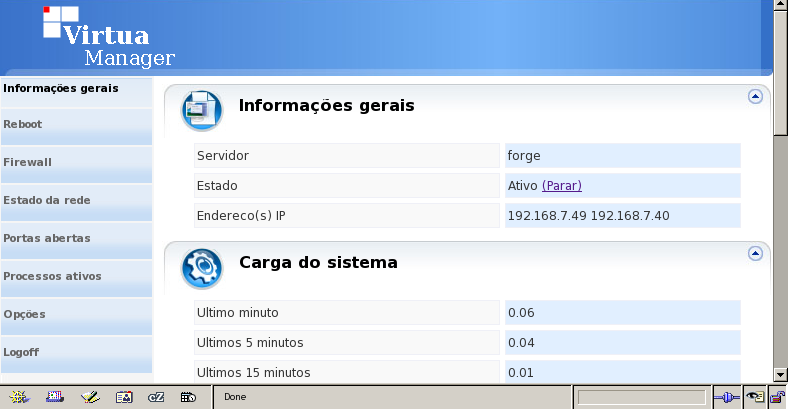Image resolution: width=788 pixels, height=409 pixels.
Task: Click the status bar progress meter
Action: (x=642, y=397)
